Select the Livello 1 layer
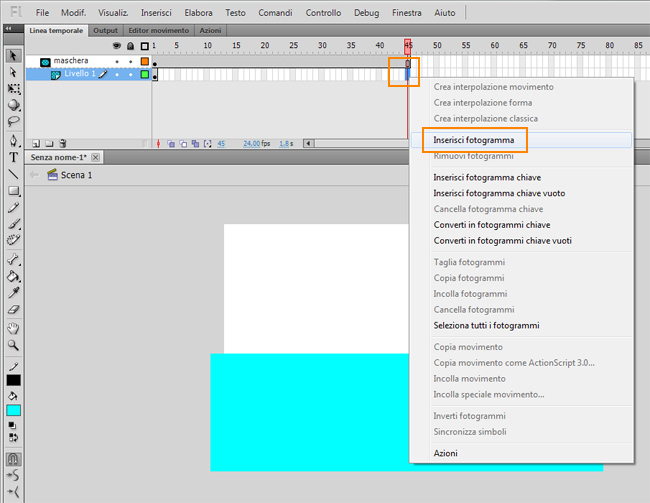Viewport: 650px width, 503px height. (80, 74)
